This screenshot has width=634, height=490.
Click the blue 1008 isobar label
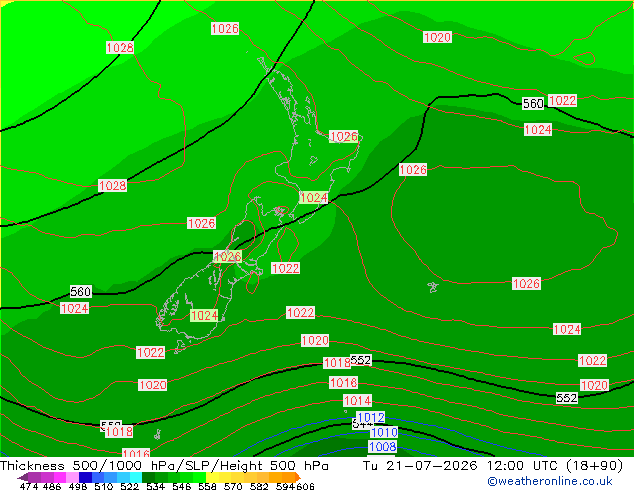coord(383,447)
